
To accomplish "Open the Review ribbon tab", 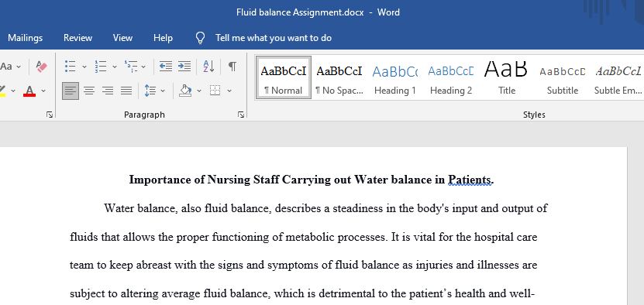I will (77, 38).
